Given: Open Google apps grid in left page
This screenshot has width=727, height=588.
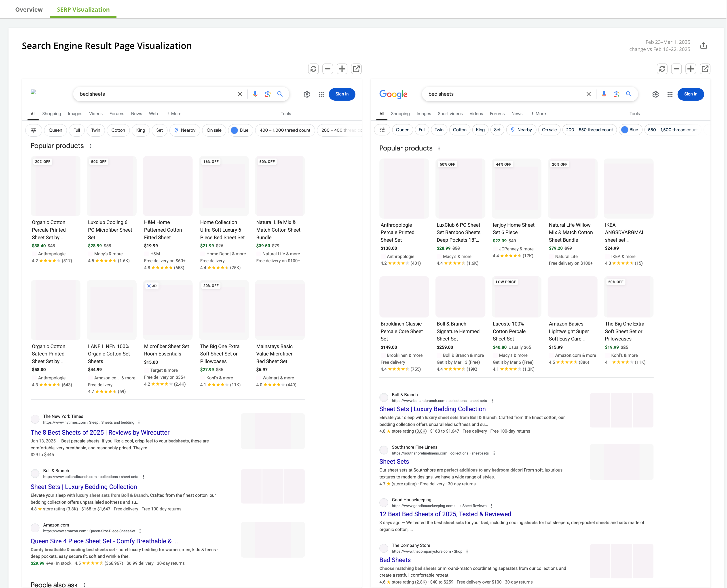Looking at the screenshot, I should (321, 95).
